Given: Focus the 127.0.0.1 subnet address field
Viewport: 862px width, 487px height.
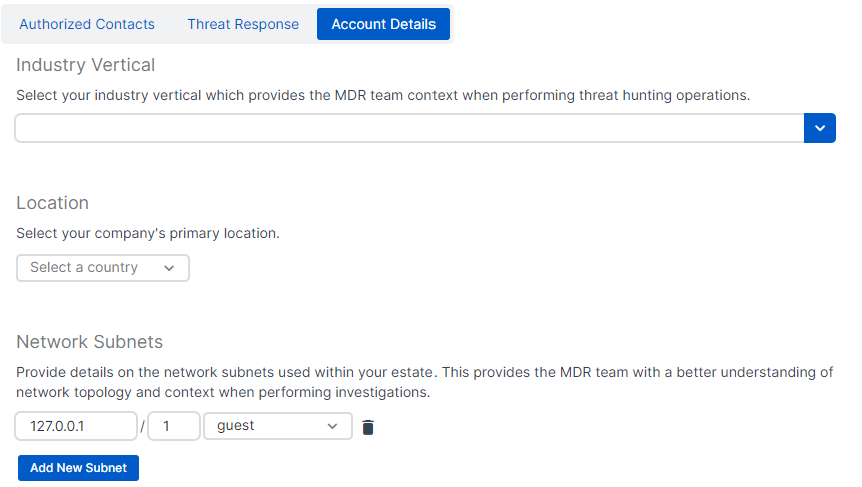Looking at the screenshot, I should click(x=76, y=426).
